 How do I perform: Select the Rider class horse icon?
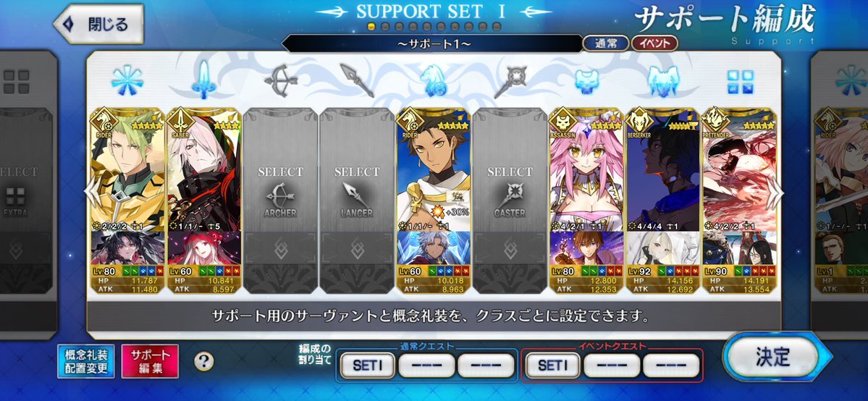(x=434, y=81)
